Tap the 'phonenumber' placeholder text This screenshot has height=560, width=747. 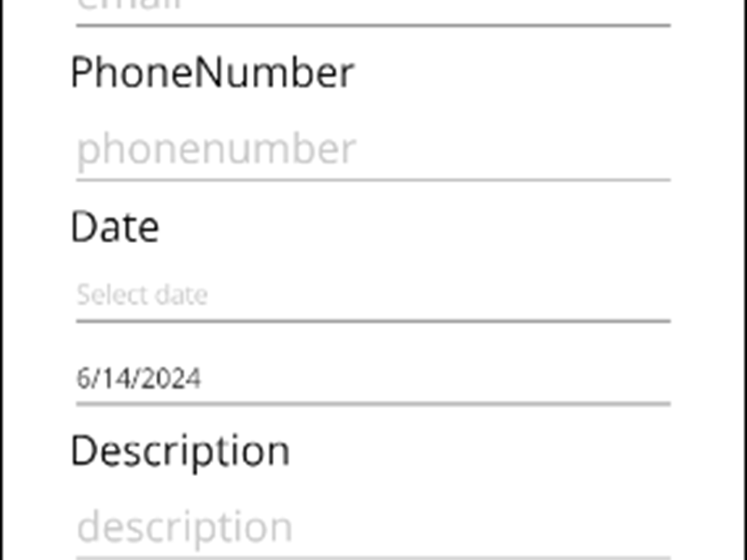216,150
